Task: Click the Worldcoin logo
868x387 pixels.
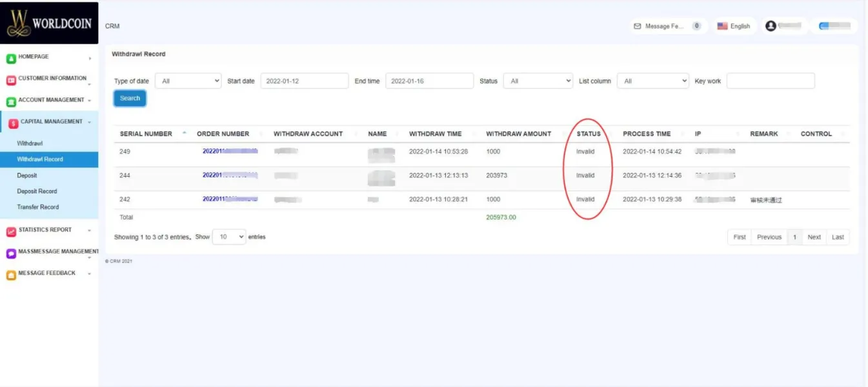Action: point(49,23)
